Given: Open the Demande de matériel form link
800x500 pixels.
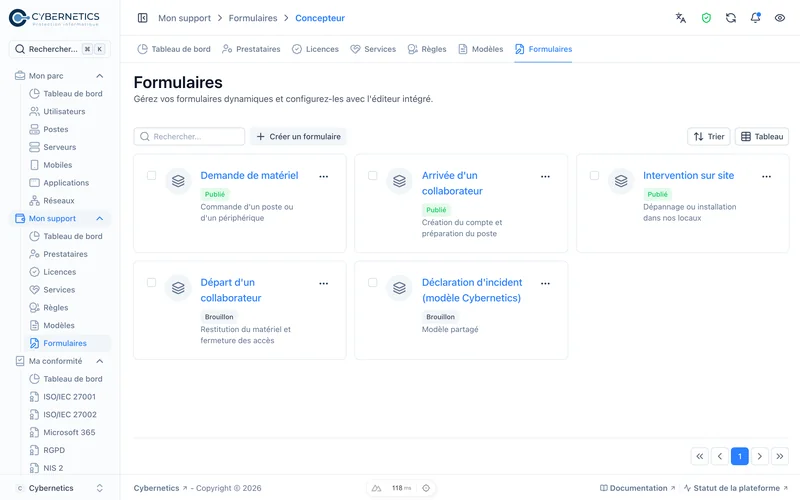Looking at the screenshot, I should tap(249, 176).
